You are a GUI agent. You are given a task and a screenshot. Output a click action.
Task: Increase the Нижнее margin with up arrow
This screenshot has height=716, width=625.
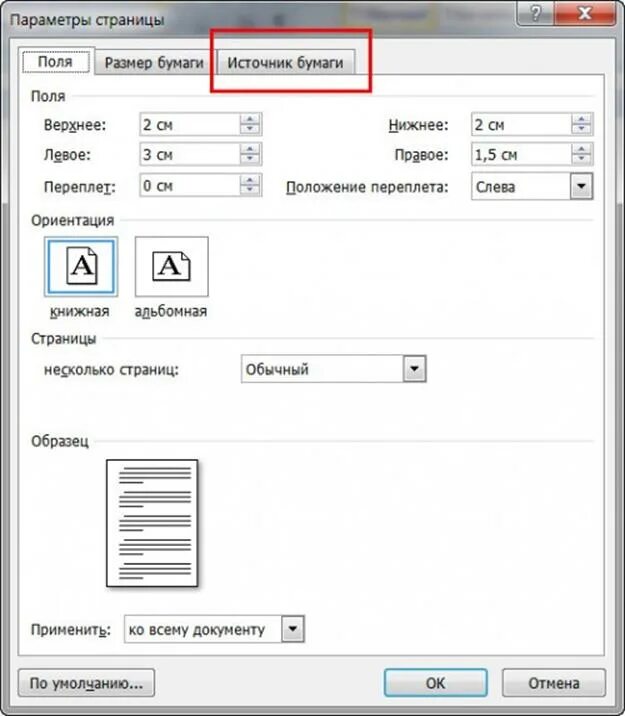pos(582,119)
